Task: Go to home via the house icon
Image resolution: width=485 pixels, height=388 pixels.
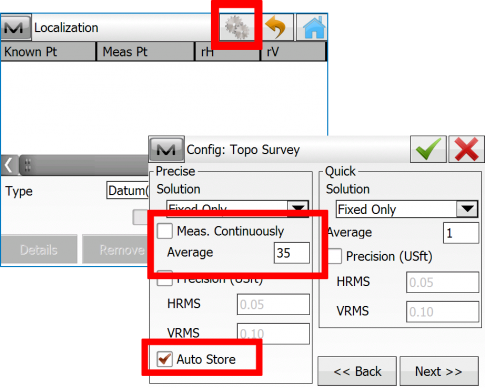Action: (x=313, y=28)
